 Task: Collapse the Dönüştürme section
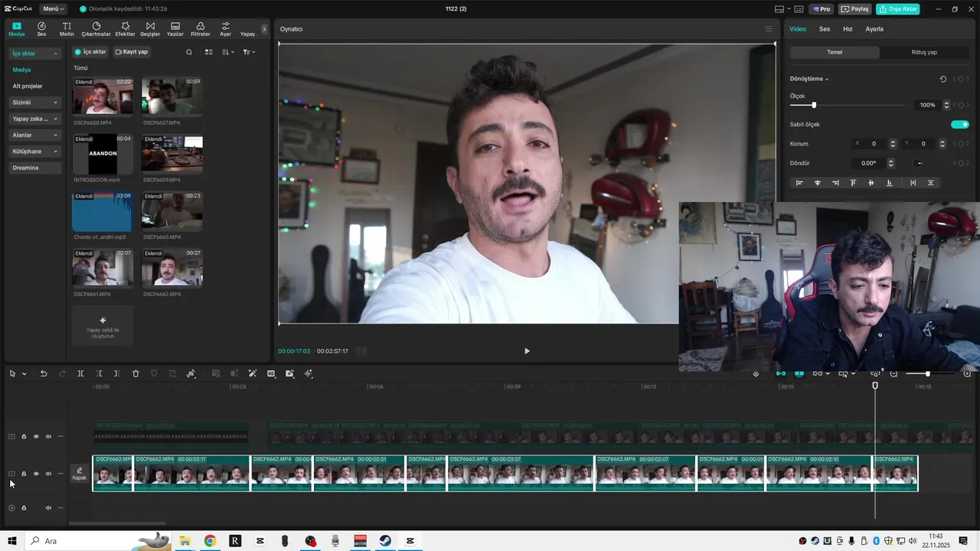point(827,79)
